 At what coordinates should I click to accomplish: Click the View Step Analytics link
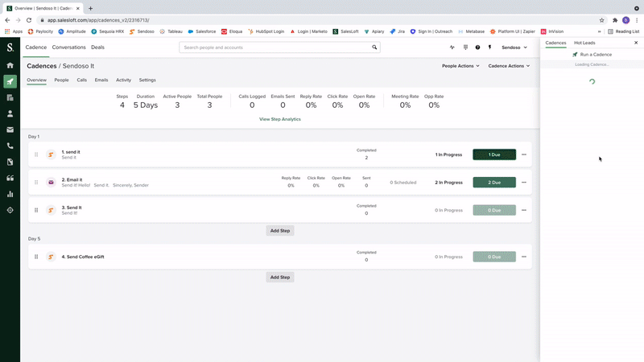tap(279, 119)
